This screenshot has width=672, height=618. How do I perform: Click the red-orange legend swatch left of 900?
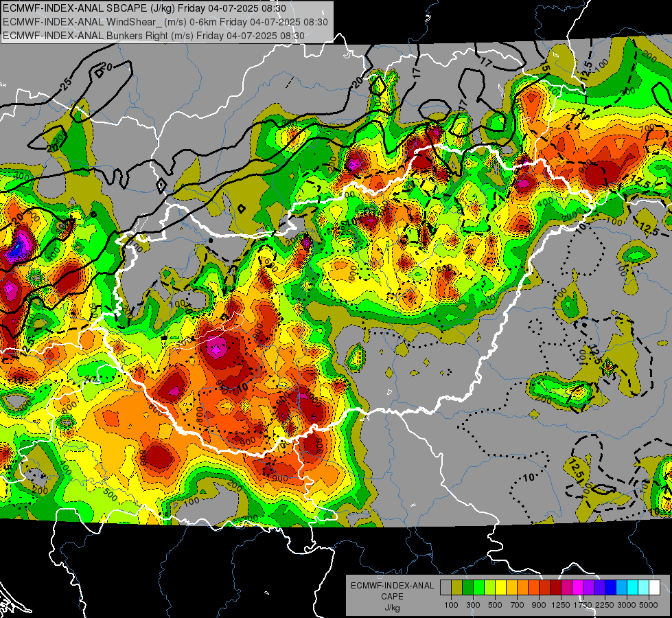pos(533,588)
